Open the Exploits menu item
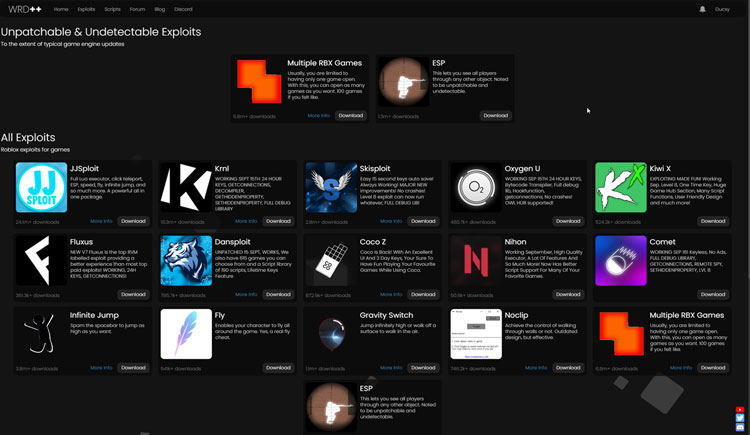This screenshot has width=750, height=435. coord(87,8)
